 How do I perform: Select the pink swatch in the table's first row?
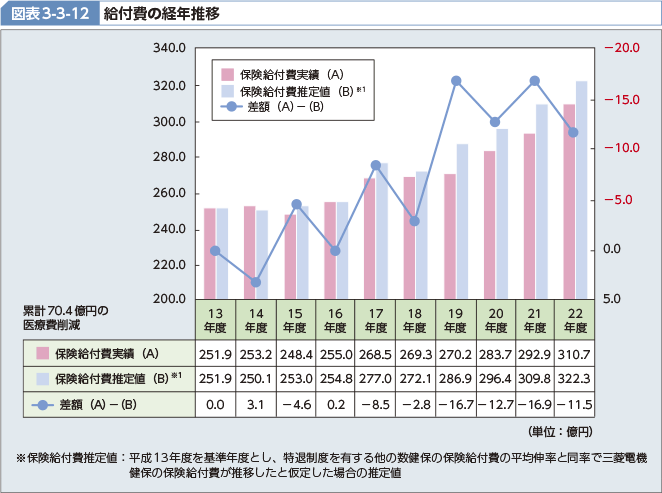[42, 353]
